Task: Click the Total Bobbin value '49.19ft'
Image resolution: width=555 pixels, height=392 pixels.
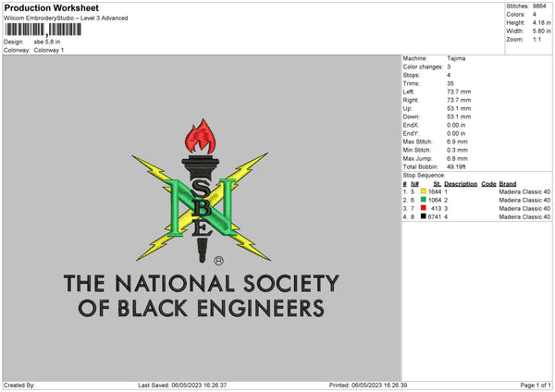Action: [456, 167]
